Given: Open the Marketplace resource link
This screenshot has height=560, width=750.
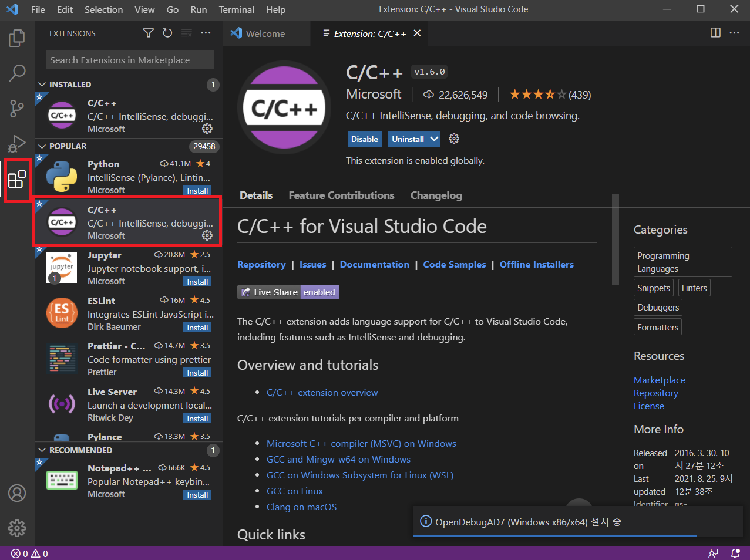Looking at the screenshot, I should [660, 380].
